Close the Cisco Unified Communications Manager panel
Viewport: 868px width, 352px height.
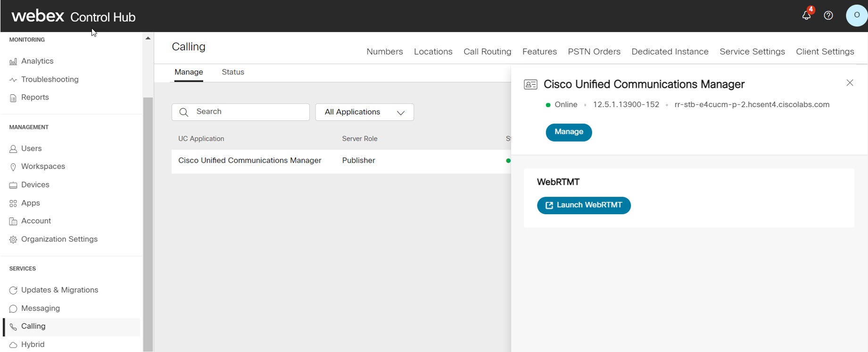point(850,83)
